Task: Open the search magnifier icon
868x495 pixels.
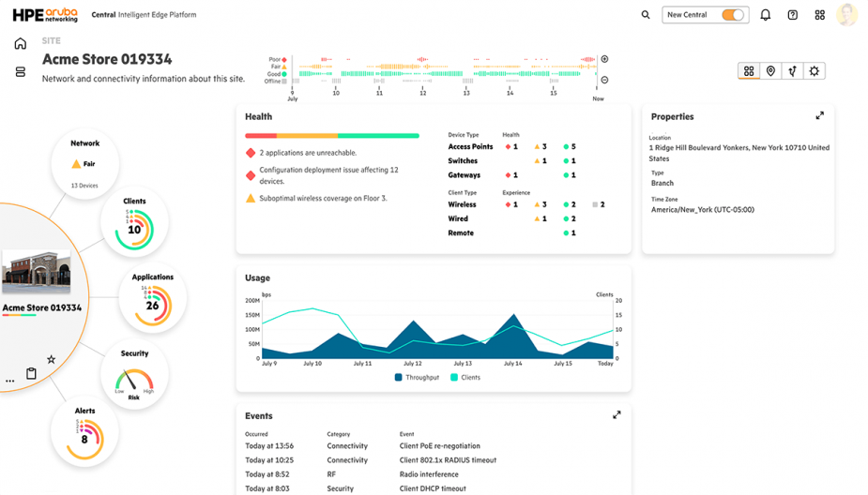Action: (x=646, y=15)
